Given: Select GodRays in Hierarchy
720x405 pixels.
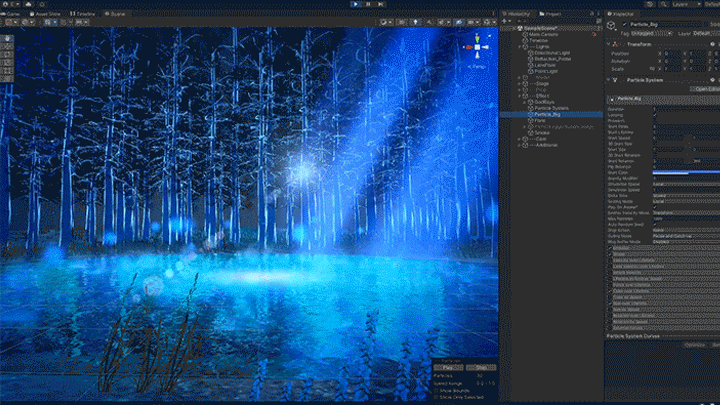Looking at the screenshot, I should click(x=544, y=102).
